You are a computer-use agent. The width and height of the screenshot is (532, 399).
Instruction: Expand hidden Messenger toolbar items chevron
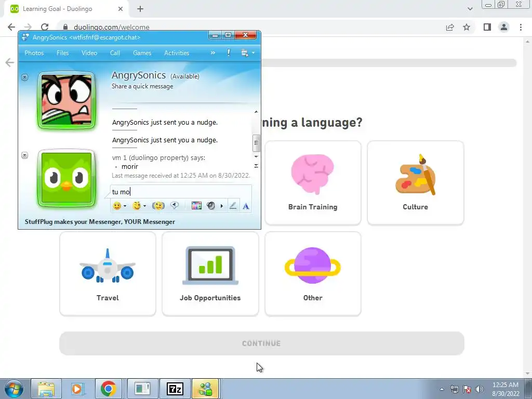[x=212, y=52]
